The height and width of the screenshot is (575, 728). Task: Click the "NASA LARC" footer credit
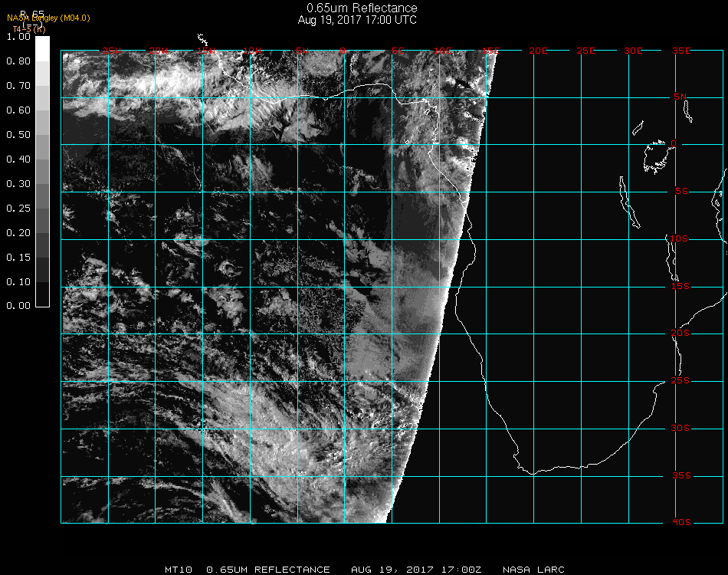533,570
